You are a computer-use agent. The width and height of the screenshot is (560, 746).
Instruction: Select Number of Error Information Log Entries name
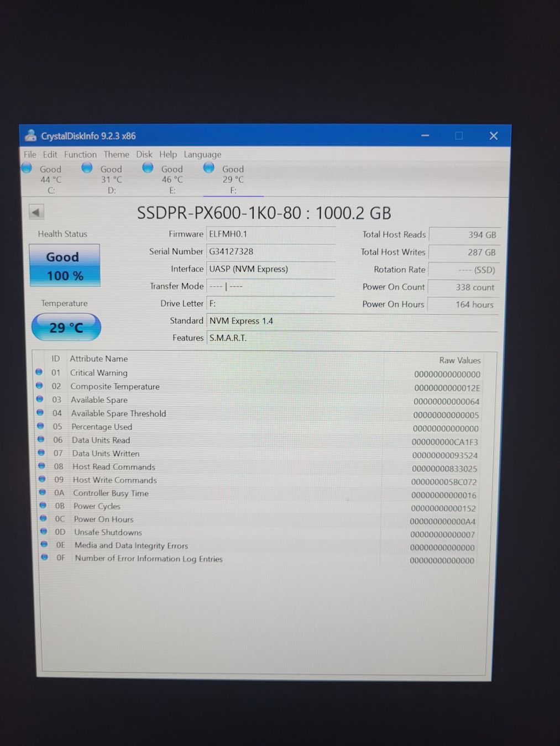(x=149, y=559)
